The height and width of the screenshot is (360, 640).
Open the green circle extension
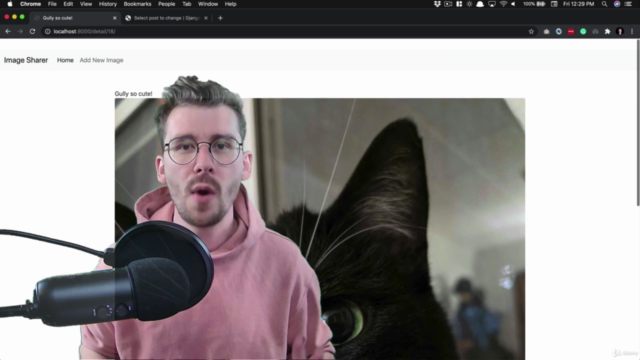(583, 31)
